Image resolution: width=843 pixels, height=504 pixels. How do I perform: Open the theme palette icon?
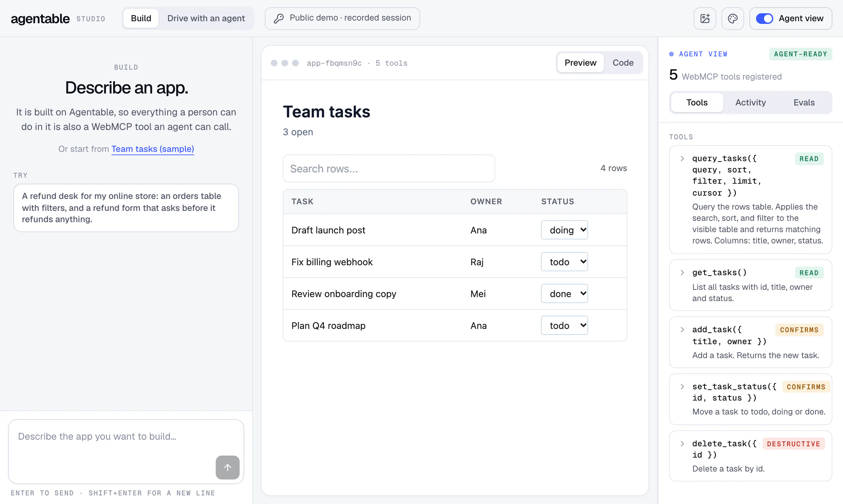click(x=732, y=18)
